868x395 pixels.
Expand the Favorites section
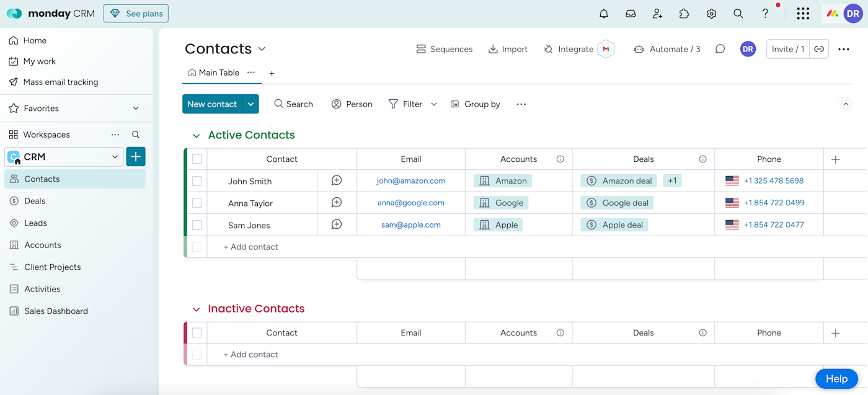[x=136, y=109]
